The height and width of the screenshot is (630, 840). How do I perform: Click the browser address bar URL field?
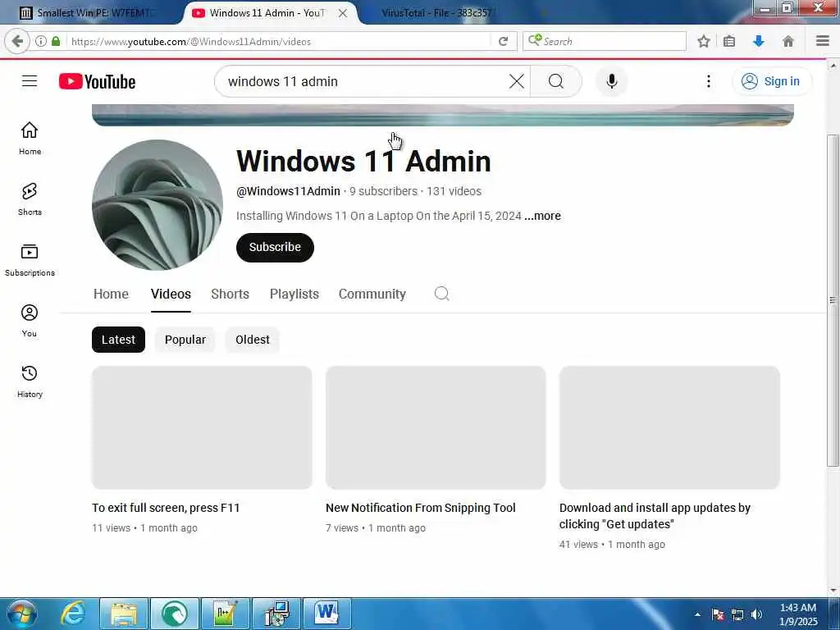point(279,41)
